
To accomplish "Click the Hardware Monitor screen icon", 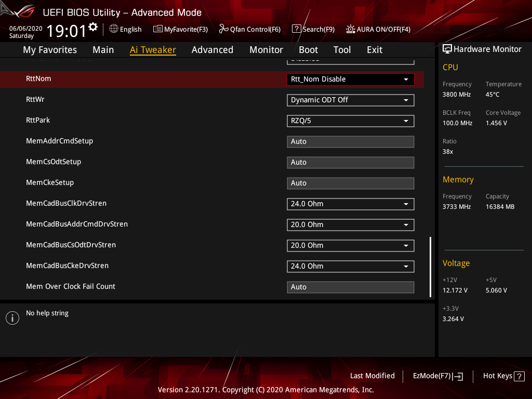I will pos(447,49).
